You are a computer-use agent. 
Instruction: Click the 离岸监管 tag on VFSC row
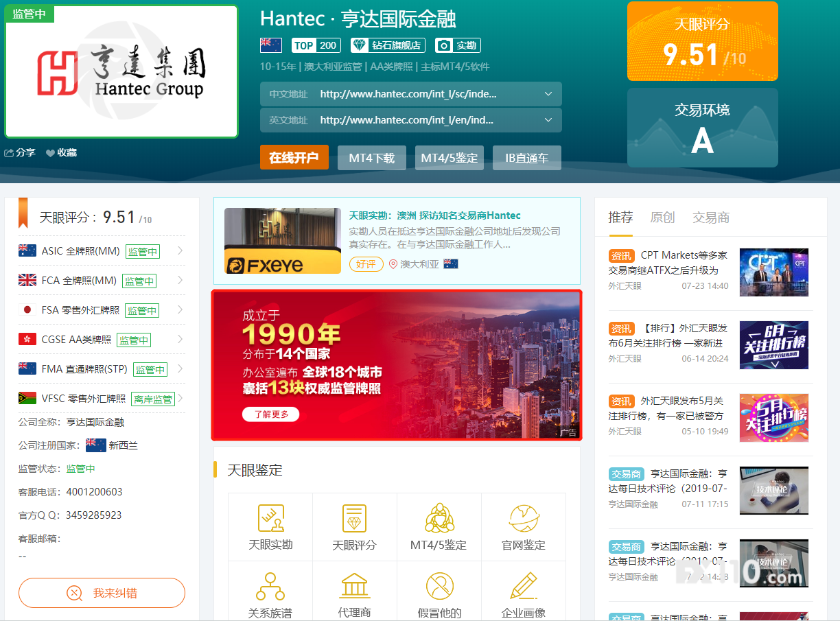153,399
